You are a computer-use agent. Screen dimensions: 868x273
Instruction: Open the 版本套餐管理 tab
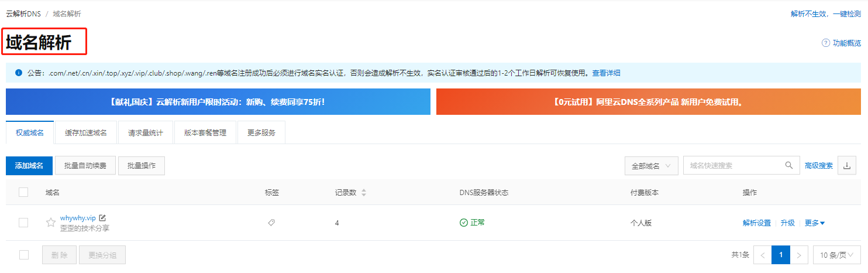click(205, 132)
